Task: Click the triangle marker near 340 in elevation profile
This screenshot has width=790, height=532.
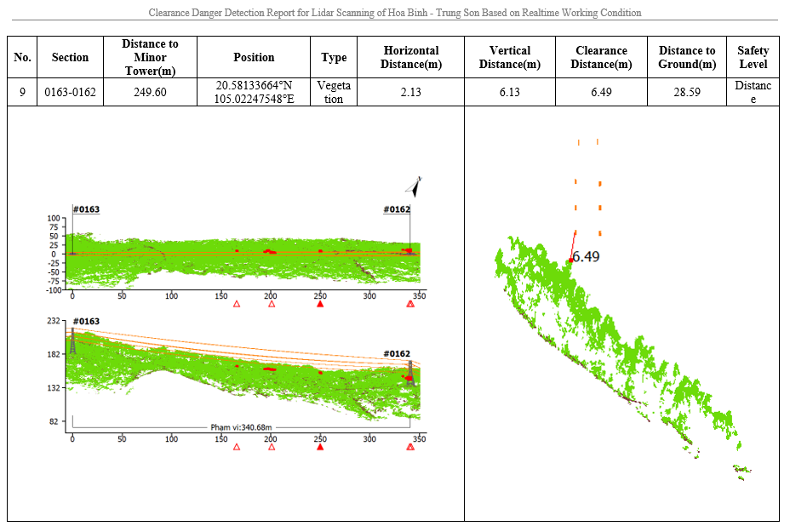Action: pos(410,447)
